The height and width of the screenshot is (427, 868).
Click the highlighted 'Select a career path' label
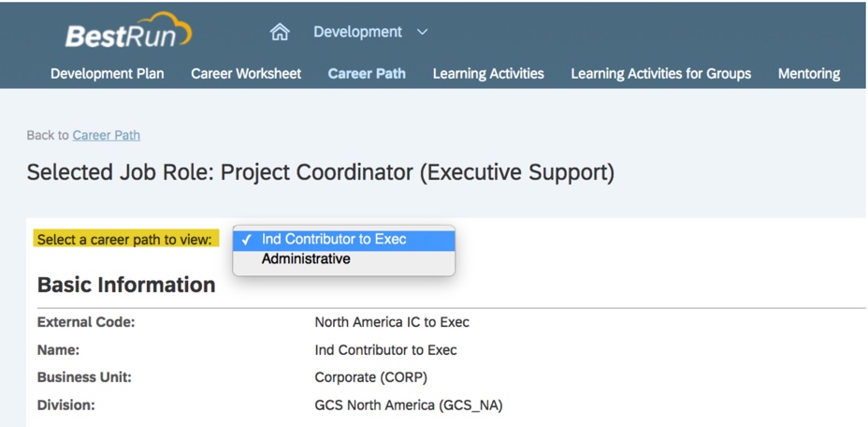click(124, 240)
